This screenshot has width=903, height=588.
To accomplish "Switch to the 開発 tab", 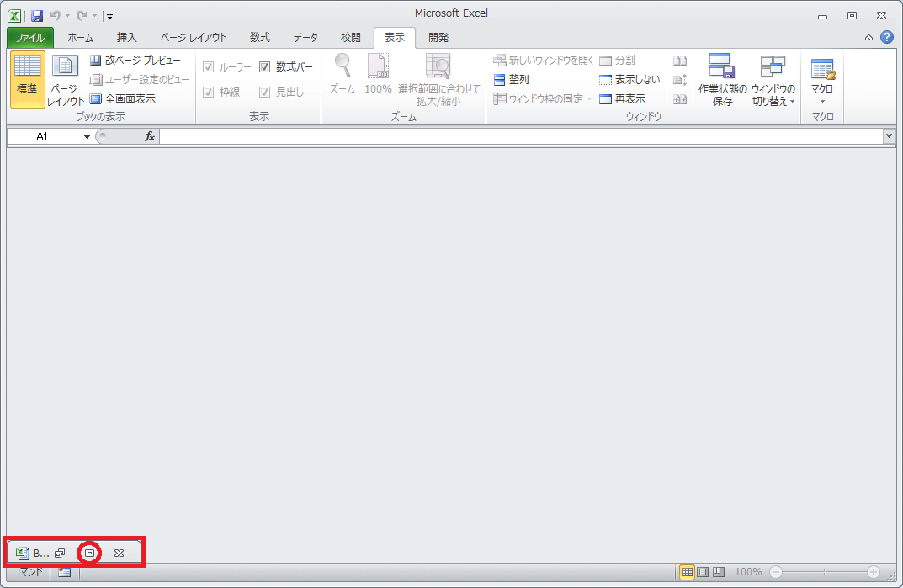I will (438, 38).
